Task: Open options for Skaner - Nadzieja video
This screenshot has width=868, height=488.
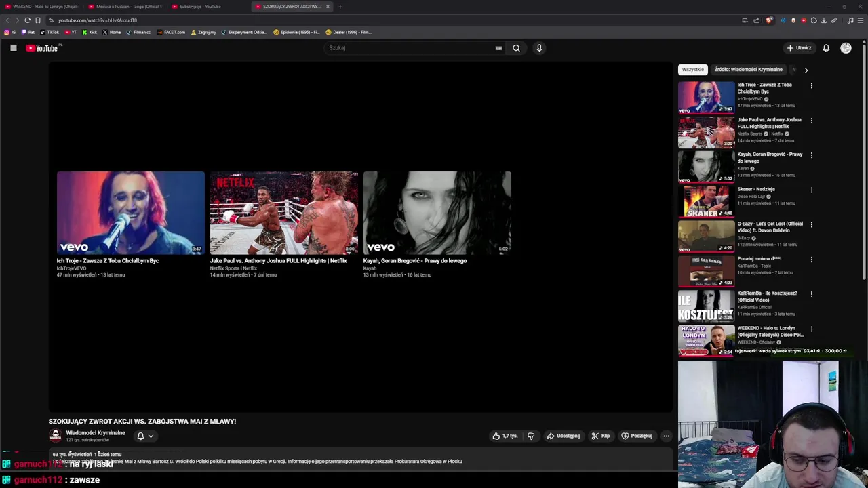Action: click(811, 190)
